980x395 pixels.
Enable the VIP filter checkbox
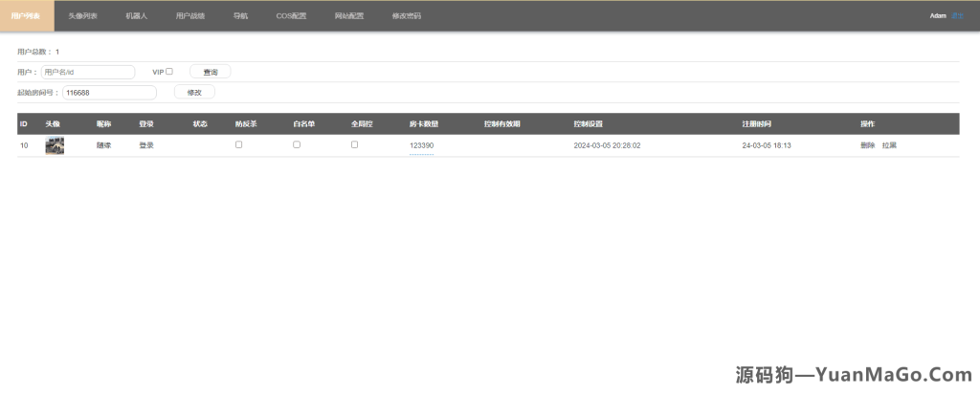click(169, 71)
